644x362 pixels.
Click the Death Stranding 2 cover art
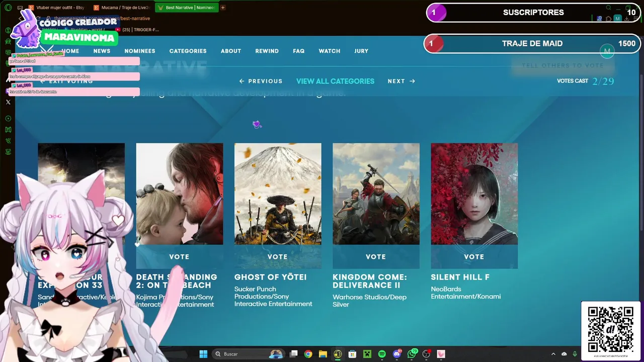click(x=179, y=194)
